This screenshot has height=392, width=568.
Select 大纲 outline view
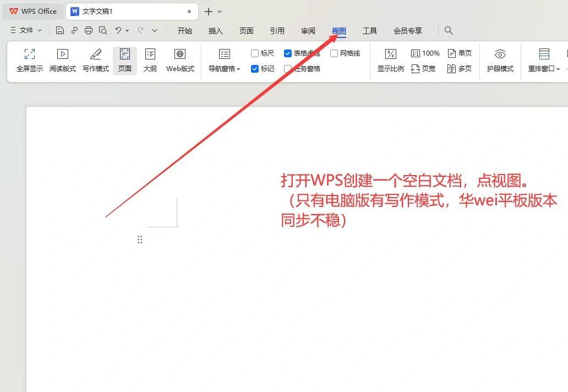[150, 59]
